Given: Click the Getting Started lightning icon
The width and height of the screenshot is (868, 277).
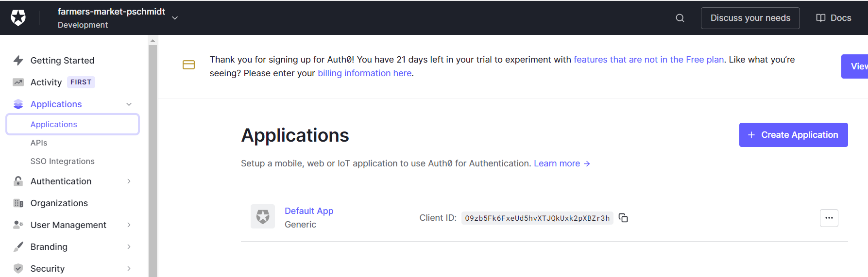Looking at the screenshot, I should point(18,60).
